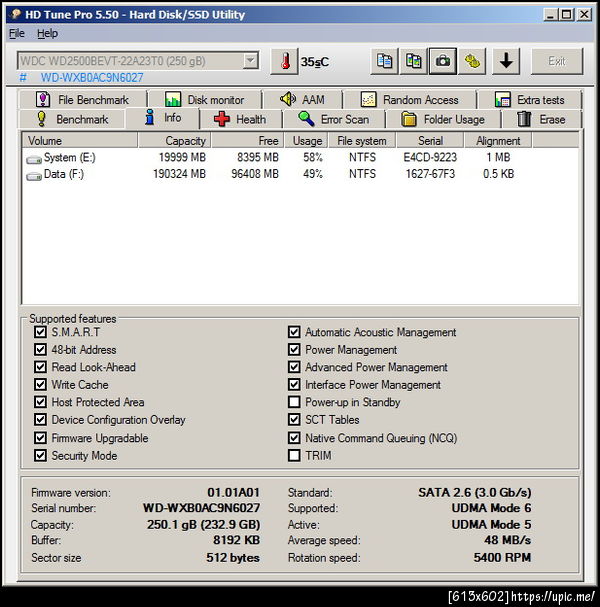
Task: Toggle the Read Look-Ahead checkbox
Action: pos(40,367)
